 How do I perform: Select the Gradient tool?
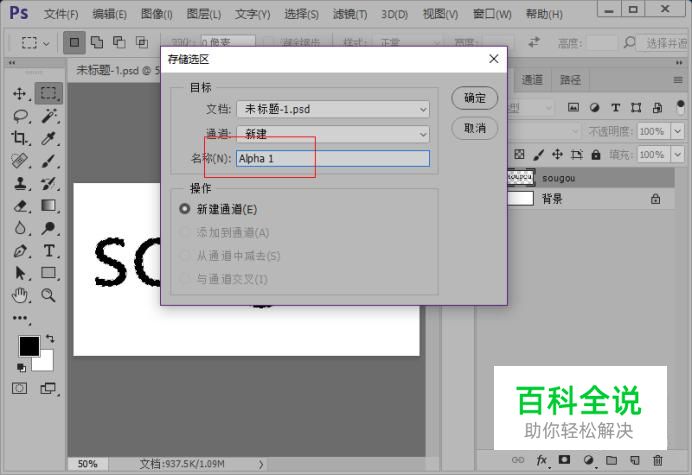(x=49, y=205)
